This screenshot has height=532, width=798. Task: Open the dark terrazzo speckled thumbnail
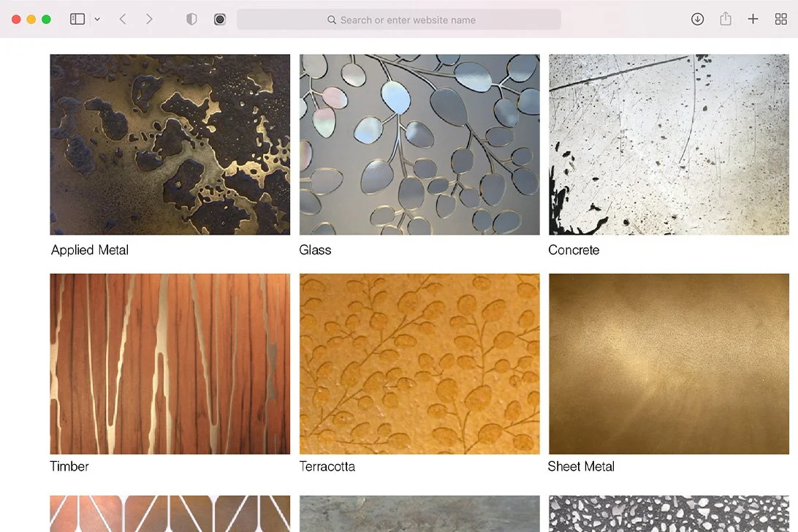point(669,514)
